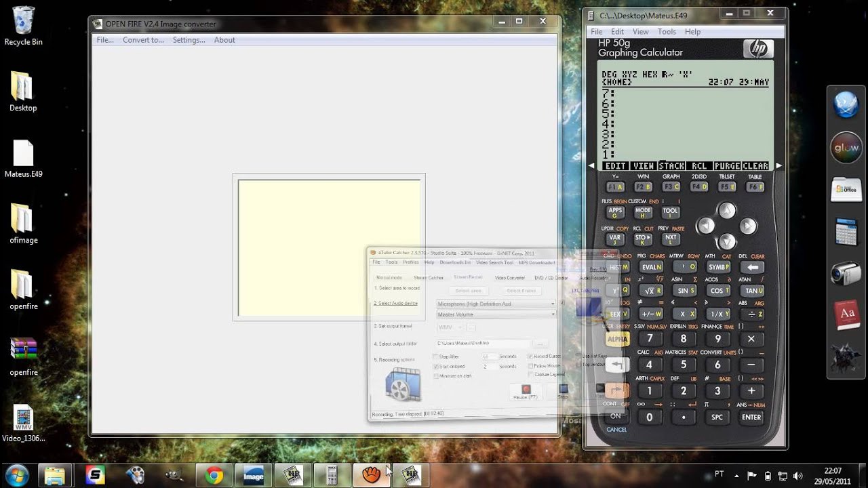Click the SPC key on the calculator

717,418
